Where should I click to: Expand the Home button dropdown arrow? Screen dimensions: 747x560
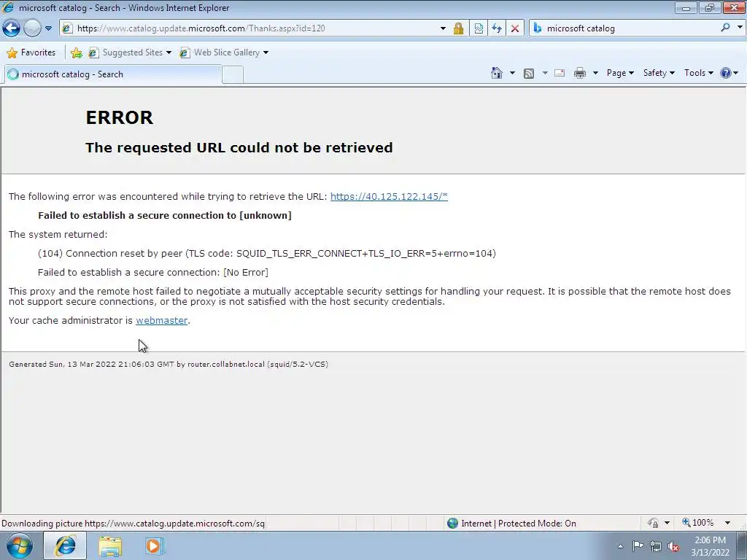point(512,73)
